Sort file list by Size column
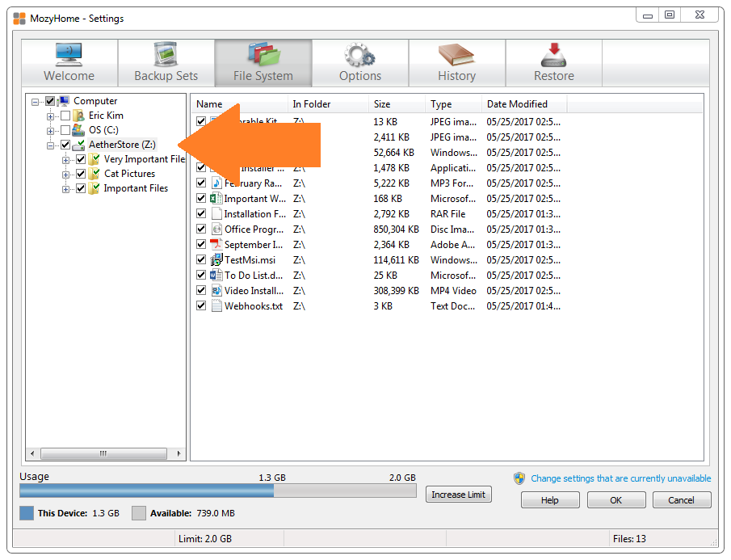The image size is (731, 560). tap(397, 104)
